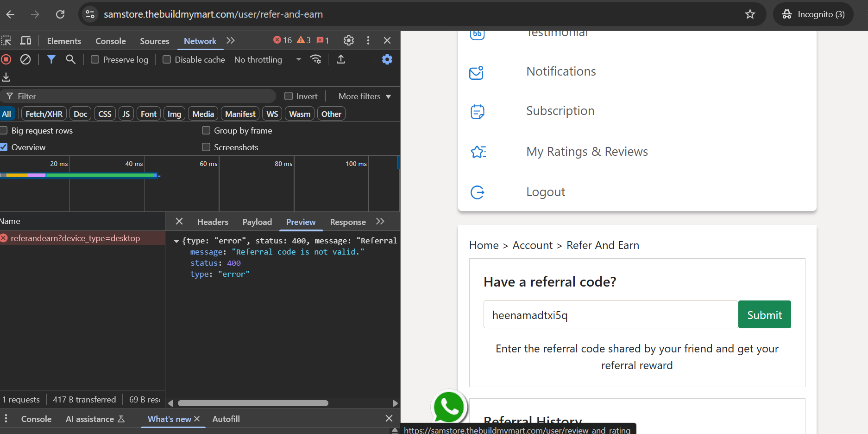The width and height of the screenshot is (868, 434).
Task: Switch to AI assistance drawer tab
Action: coord(95,419)
